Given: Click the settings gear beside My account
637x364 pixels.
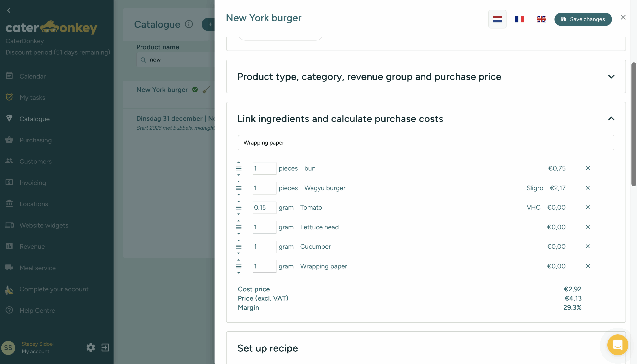Looking at the screenshot, I should [91, 347].
